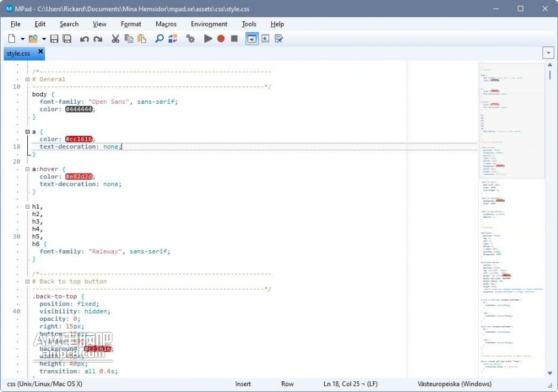Start macro recording with red Record button

point(221,39)
